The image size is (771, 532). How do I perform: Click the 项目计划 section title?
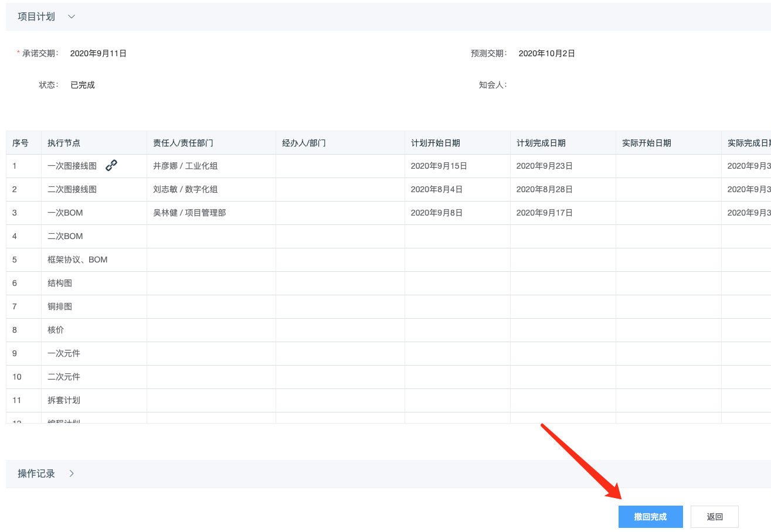pos(36,17)
